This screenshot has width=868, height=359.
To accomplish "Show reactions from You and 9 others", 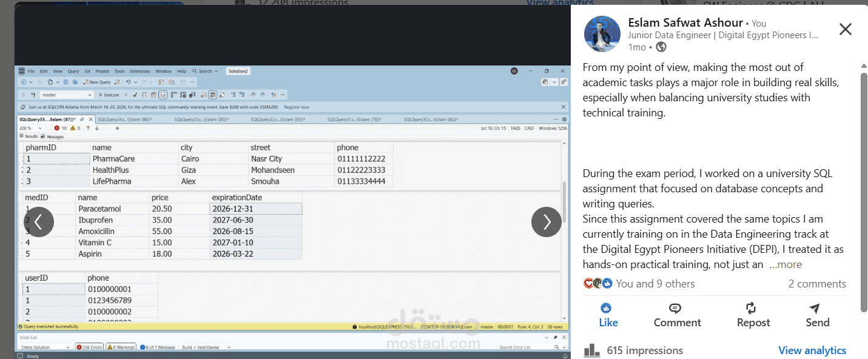I will click(x=639, y=284).
